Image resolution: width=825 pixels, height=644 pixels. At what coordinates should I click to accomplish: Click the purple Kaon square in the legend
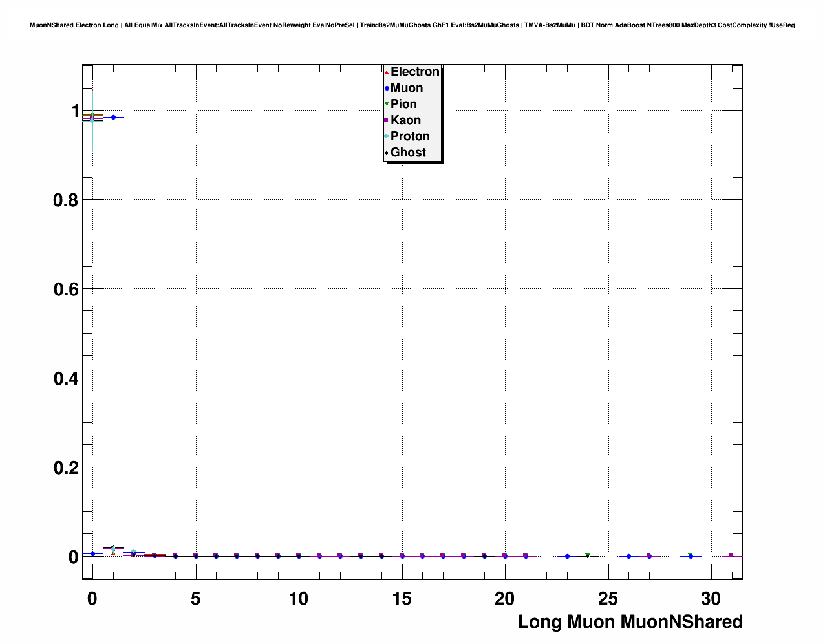pos(387,120)
